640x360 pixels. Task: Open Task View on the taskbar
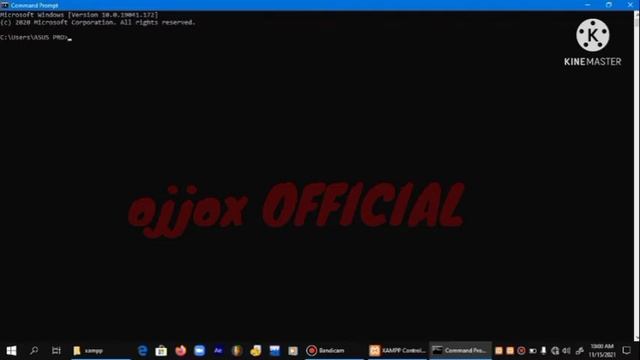pyautogui.click(x=56, y=350)
